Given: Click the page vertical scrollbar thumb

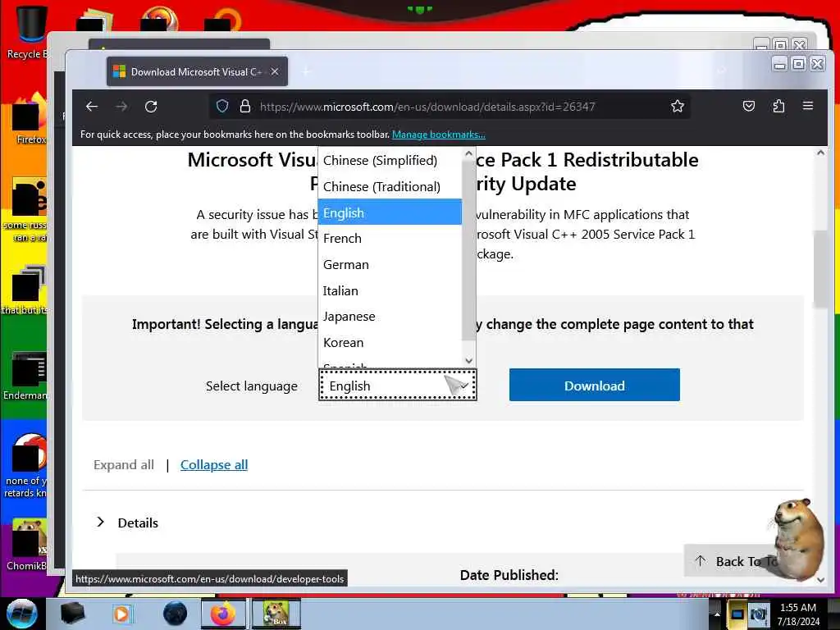Looking at the screenshot, I should (x=820, y=268).
